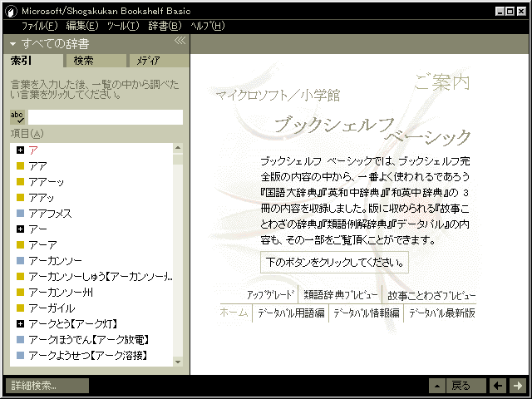Select the アーカンソー州 entry

[61, 293]
